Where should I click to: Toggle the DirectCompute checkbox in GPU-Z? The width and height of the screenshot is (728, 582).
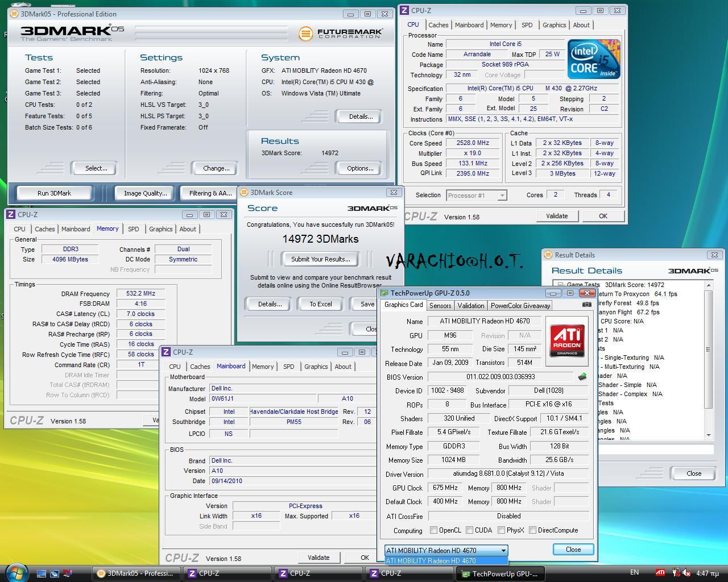pyautogui.click(x=532, y=530)
